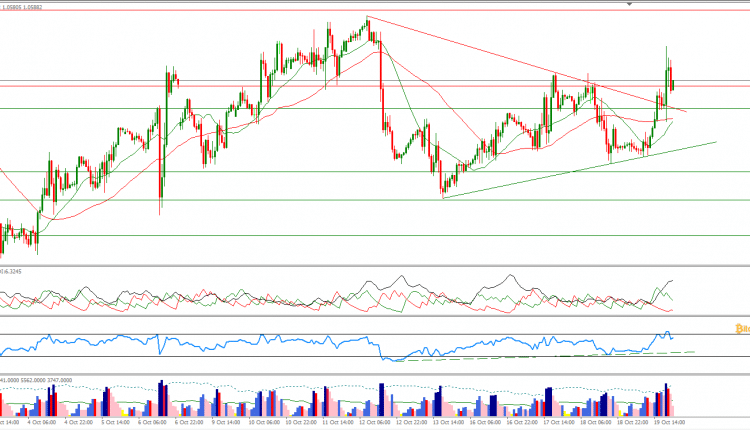Select the dashed green trendline in oscillator panel

coord(545,356)
